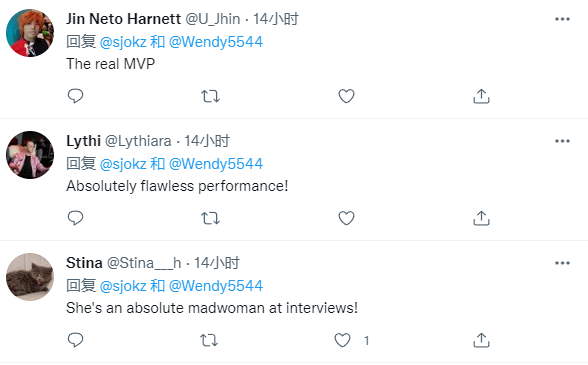Share Lythi's tweet via the upload icon
This screenshot has height=365, width=588.
coord(481,218)
